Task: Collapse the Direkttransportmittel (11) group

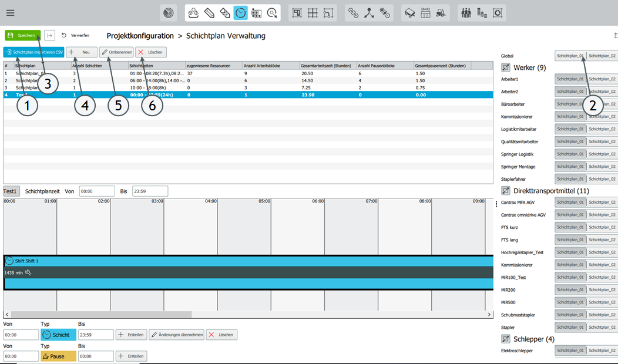Action: coord(505,191)
